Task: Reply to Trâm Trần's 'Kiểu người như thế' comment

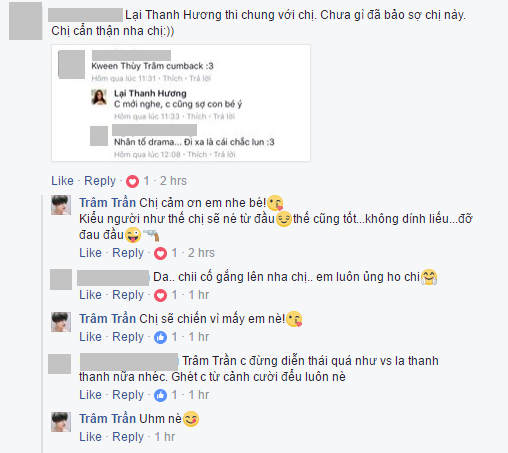Action: (x=128, y=253)
